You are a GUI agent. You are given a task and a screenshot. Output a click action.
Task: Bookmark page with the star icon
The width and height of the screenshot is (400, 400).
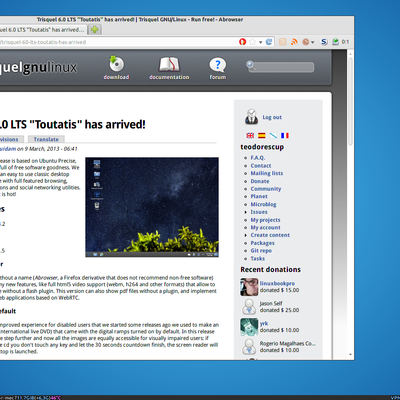pyautogui.click(x=253, y=42)
